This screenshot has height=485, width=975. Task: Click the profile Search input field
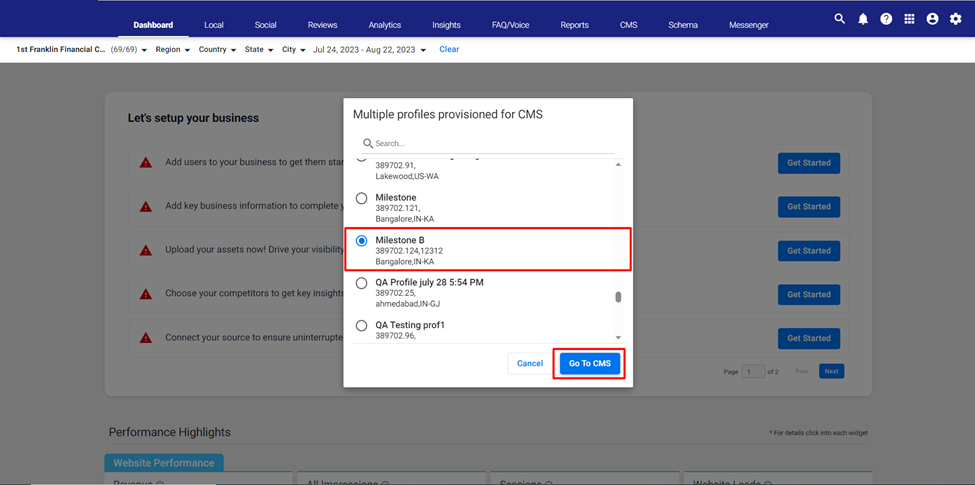[488, 144]
